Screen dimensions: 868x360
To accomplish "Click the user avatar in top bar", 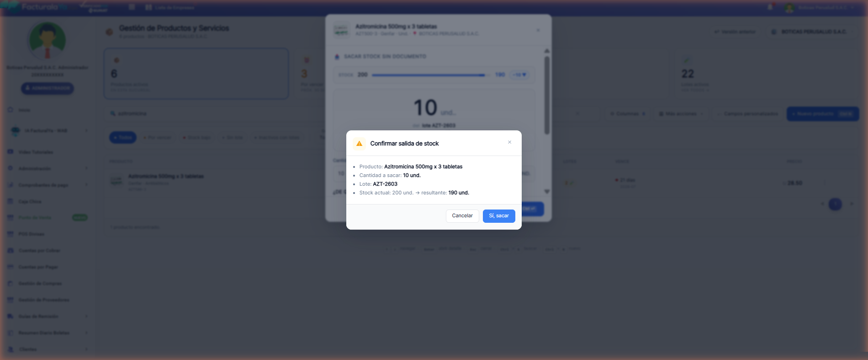I will pos(789,8).
